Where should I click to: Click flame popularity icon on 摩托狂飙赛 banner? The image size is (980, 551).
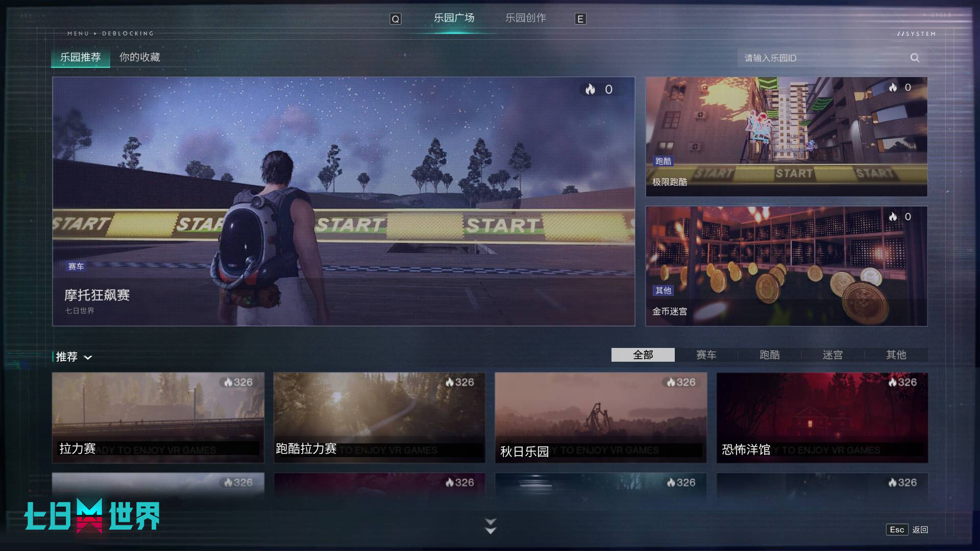coord(591,90)
